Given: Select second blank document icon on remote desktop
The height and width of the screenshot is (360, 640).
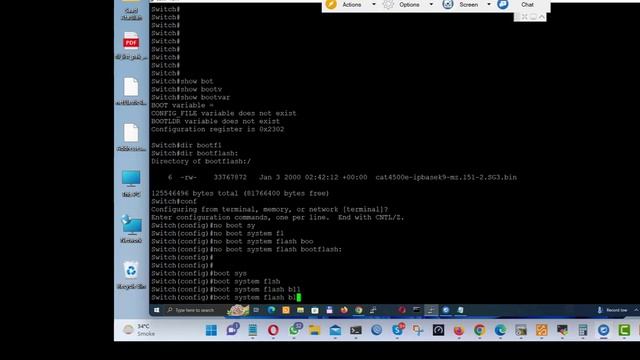Looking at the screenshot, I should tap(131, 138).
